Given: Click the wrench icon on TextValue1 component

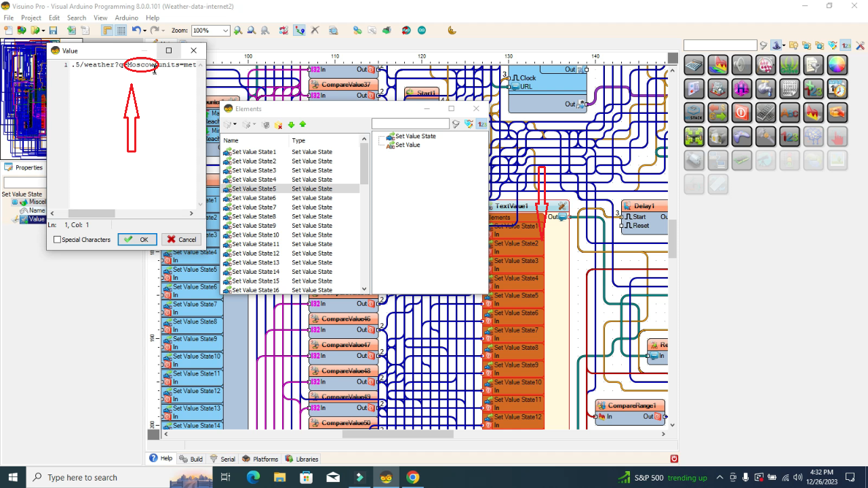Looking at the screenshot, I should click(561, 206).
